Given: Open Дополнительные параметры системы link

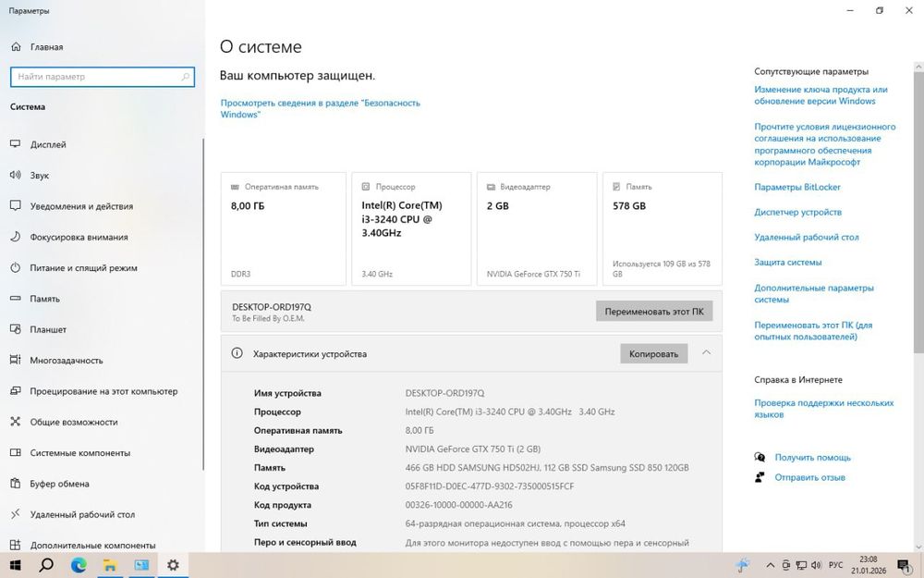Looking at the screenshot, I should [x=814, y=294].
